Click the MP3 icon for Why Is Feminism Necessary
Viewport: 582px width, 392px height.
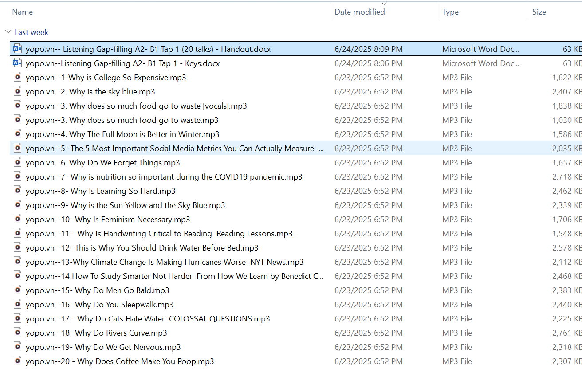17,219
